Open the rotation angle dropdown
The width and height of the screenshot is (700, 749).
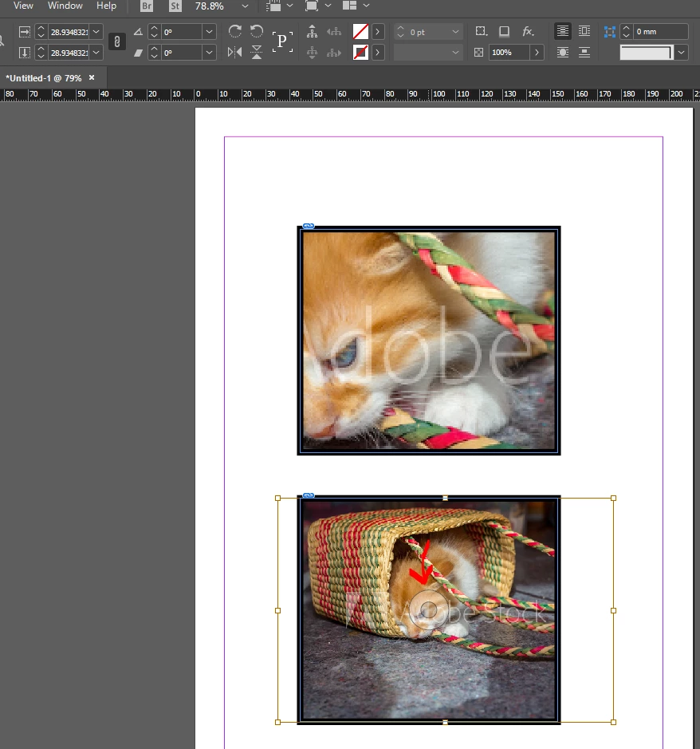click(x=209, y=32)
